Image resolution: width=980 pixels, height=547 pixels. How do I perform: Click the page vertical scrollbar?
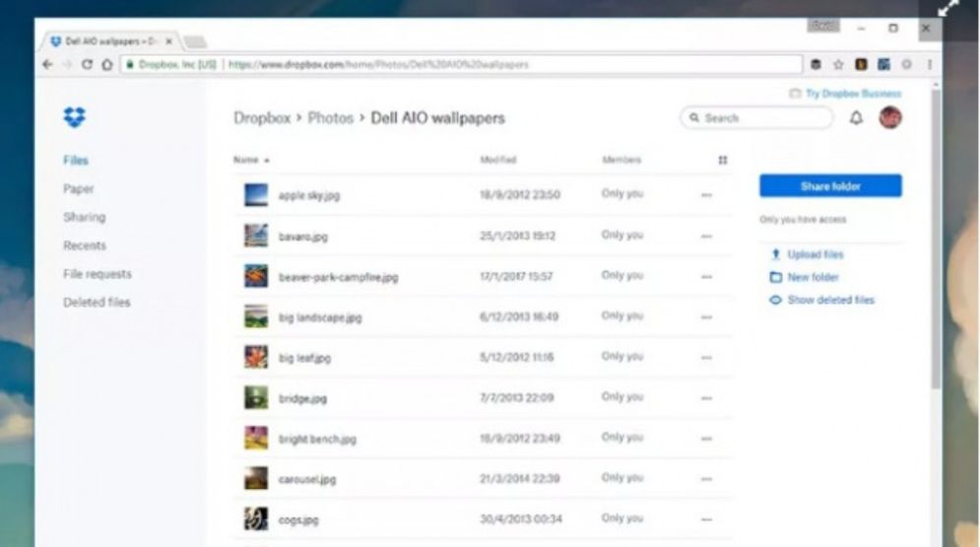(936, 238)
